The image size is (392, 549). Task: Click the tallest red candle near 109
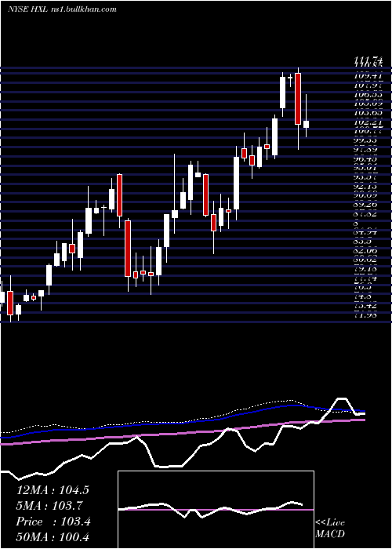point(298,98)
